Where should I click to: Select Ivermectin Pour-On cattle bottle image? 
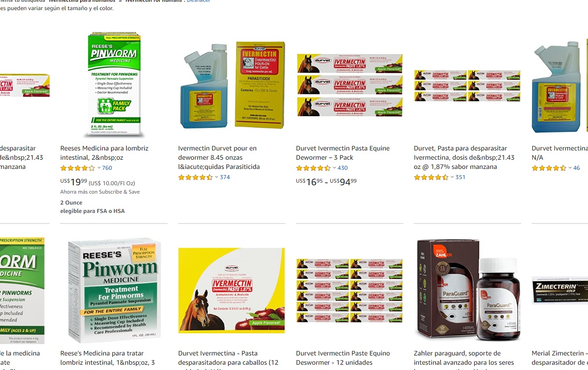[x=232, y=85]
